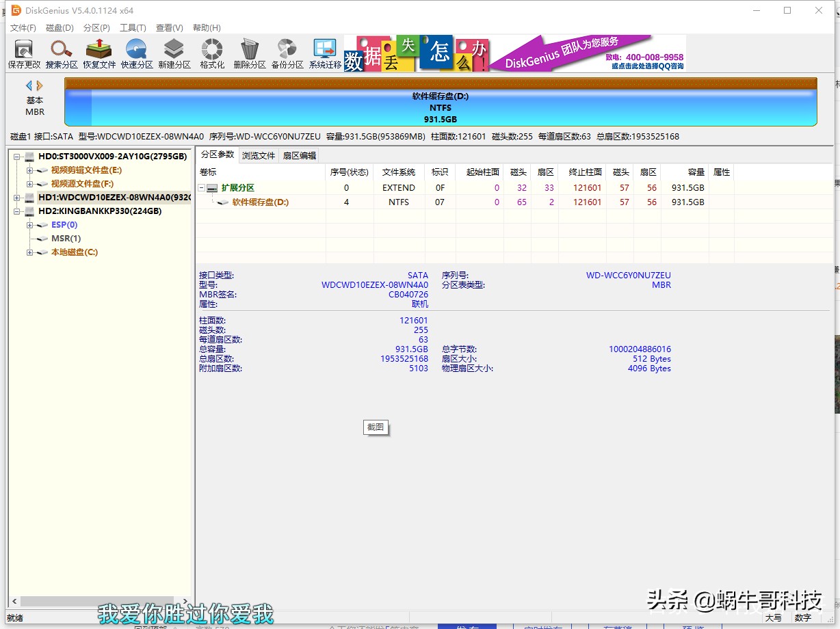Expand the HD1:WDCWD10EZEX disk node
Viewport: 840px width, 629px height.
pyautogui.click(x=16, y=198)
